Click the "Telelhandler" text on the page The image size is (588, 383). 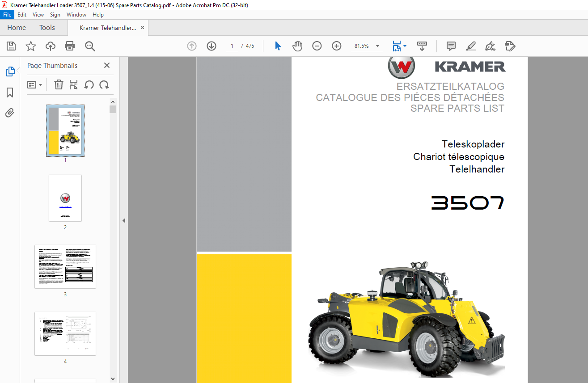tap(477, 169)
